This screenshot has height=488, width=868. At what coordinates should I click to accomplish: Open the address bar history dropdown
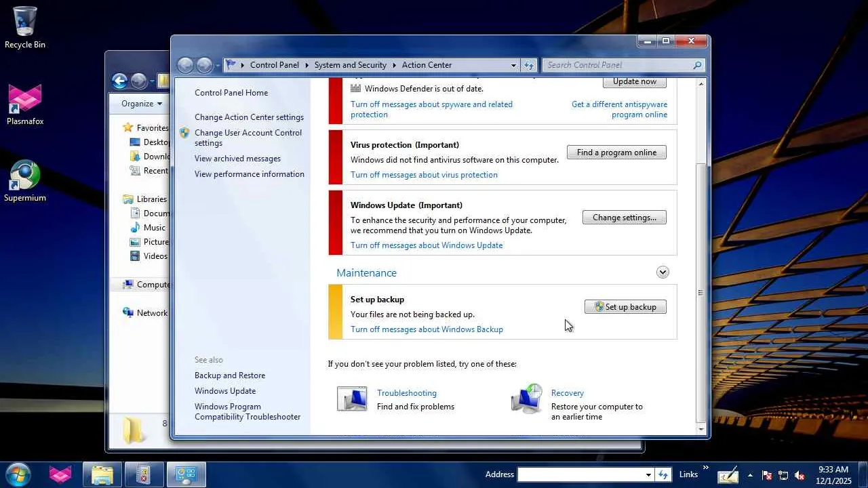pos(513,65)
